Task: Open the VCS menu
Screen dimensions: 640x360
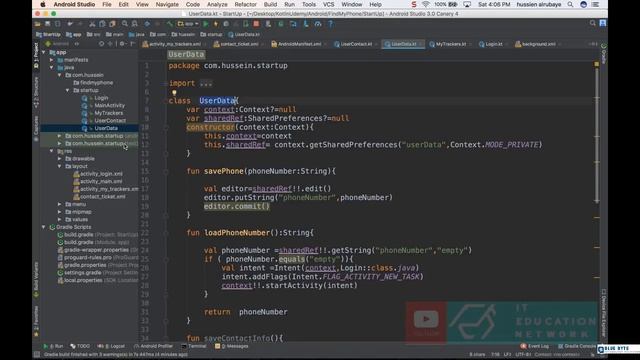Action: tap(329, 4)
